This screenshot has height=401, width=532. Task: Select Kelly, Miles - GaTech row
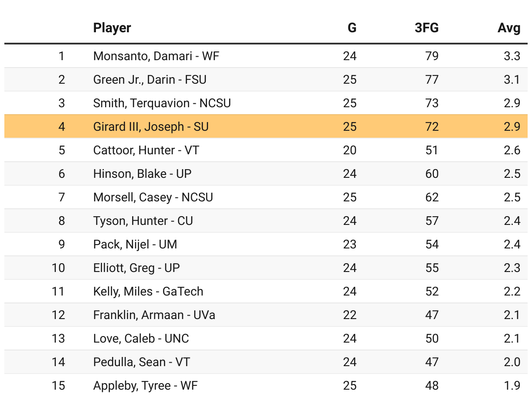tap(148, 291)
